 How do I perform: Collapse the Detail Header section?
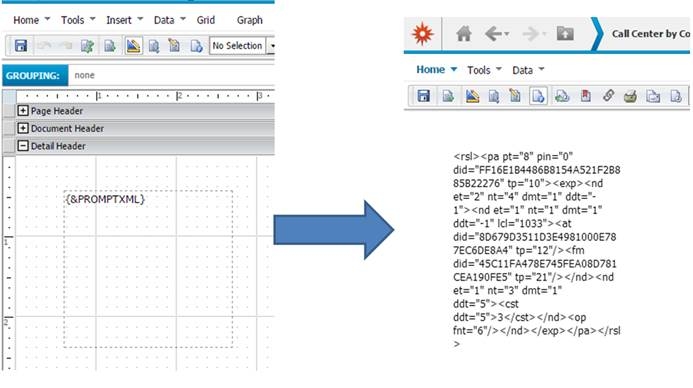(x=23, y=146)
